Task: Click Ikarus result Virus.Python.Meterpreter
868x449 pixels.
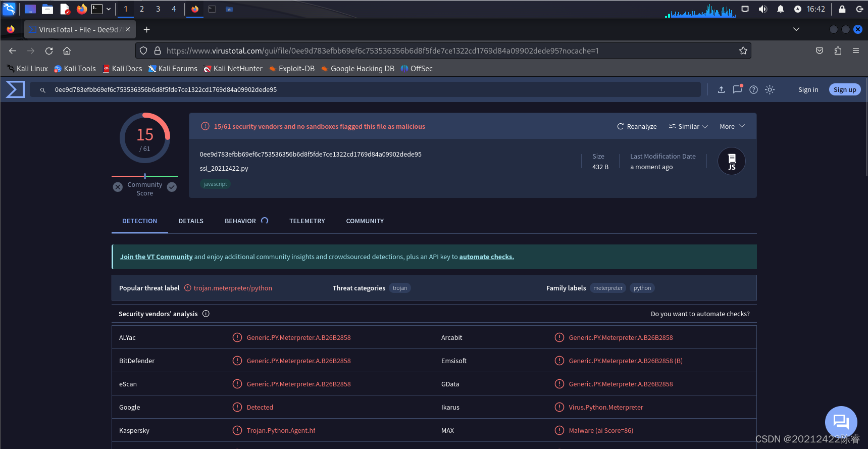Action: point(606,407)
